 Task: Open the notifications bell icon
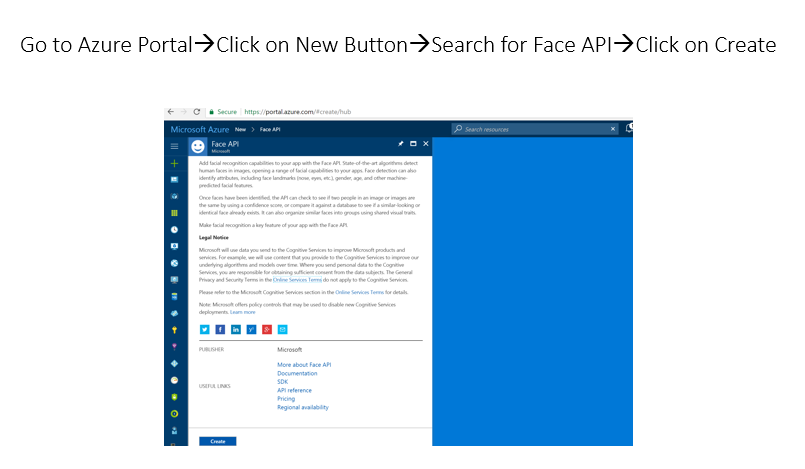pyautogui.click(x=629, y=129)
